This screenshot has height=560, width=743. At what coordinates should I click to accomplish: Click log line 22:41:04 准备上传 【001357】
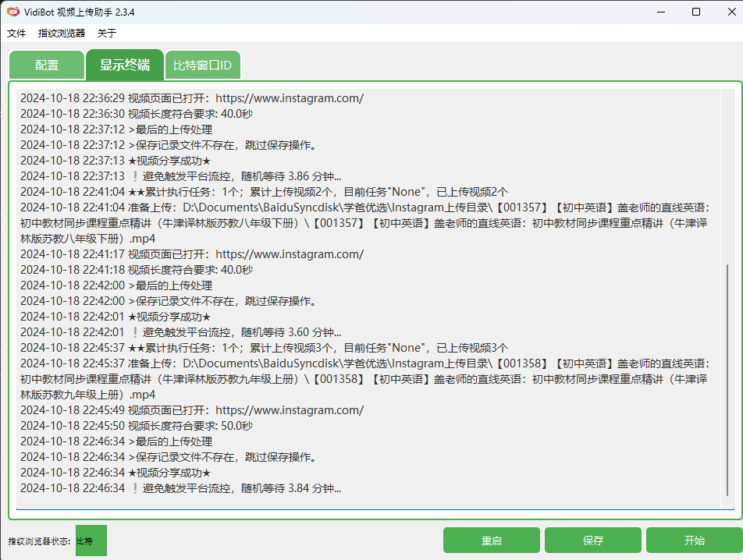365,223
